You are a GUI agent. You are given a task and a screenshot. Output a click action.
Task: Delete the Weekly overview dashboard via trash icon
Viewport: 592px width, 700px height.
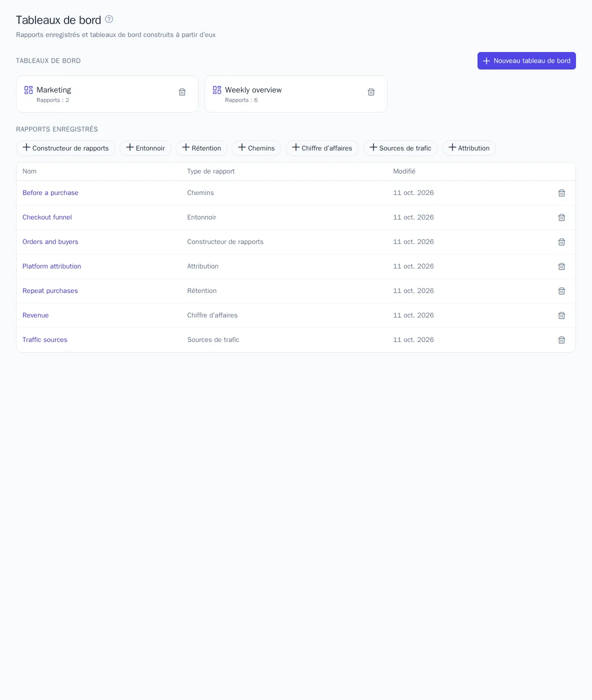point(371,92)
